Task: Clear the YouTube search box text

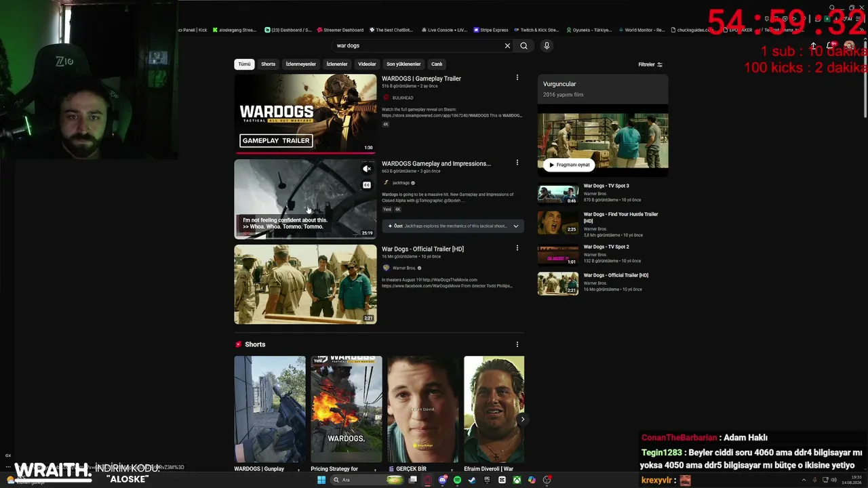Action: [507, 45]
